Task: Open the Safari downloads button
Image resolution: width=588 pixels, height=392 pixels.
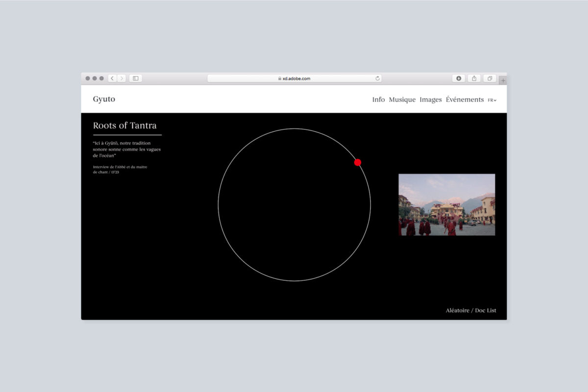Action: click(x=459, y=78)
